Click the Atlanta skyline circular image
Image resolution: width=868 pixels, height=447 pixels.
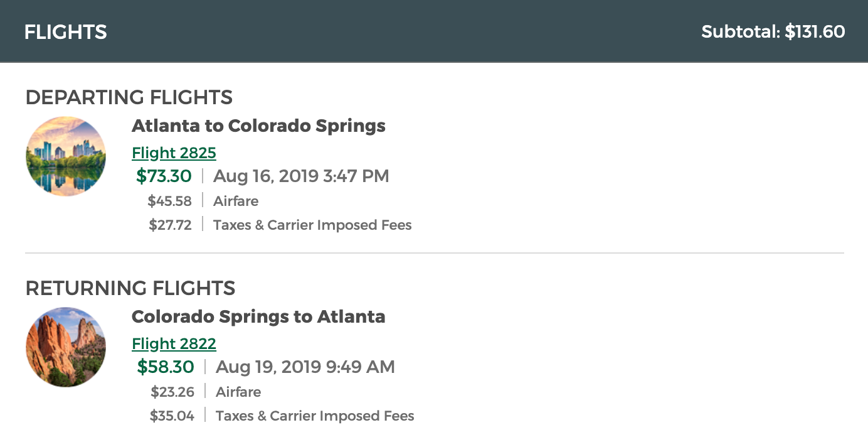[x=66, y=156]
